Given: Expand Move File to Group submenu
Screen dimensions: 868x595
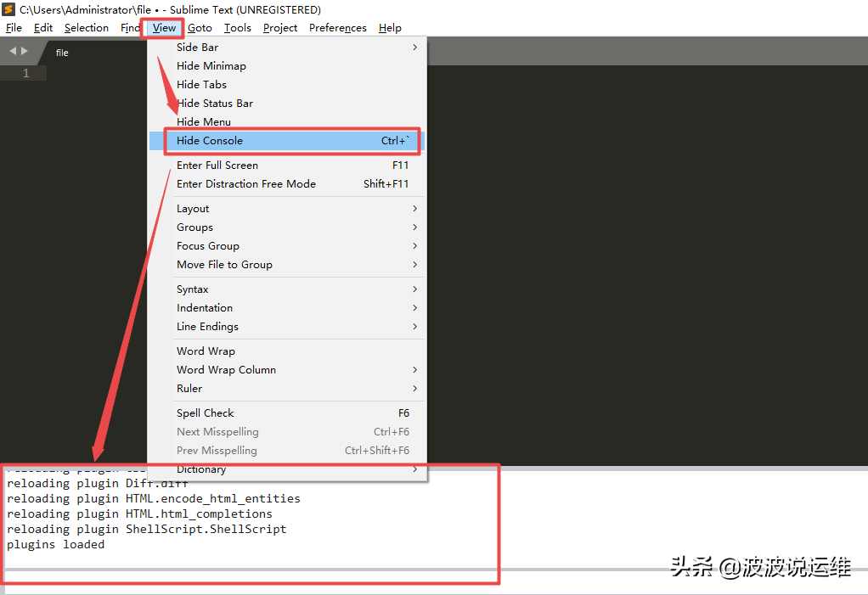Looking at the screenshot, I should 287,265.
